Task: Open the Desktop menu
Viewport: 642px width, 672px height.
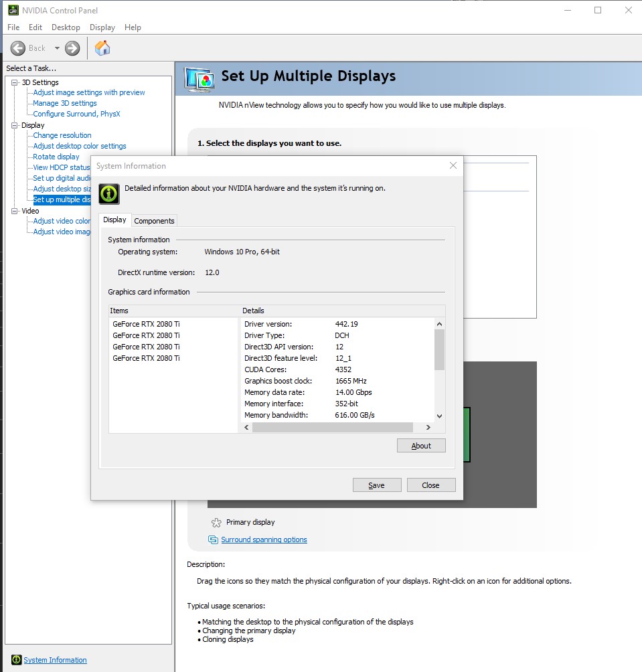Action: (66, 27)
